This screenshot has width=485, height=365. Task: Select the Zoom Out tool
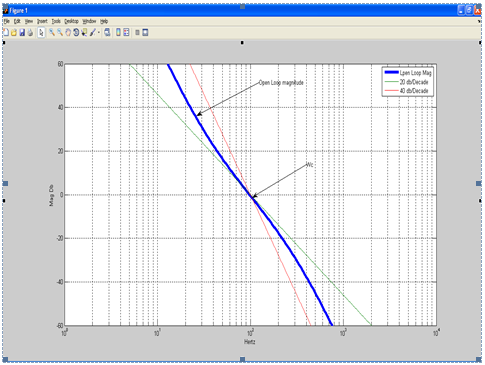[60, 32]
